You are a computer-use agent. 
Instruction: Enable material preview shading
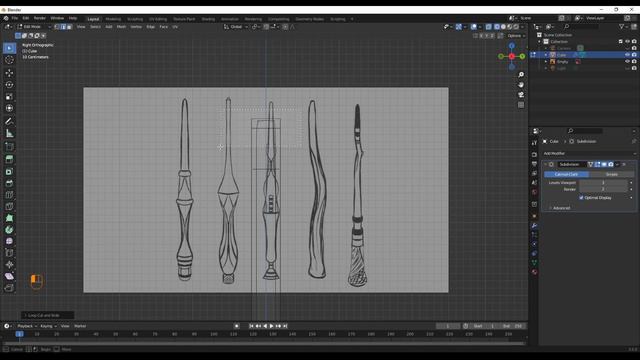509,27
